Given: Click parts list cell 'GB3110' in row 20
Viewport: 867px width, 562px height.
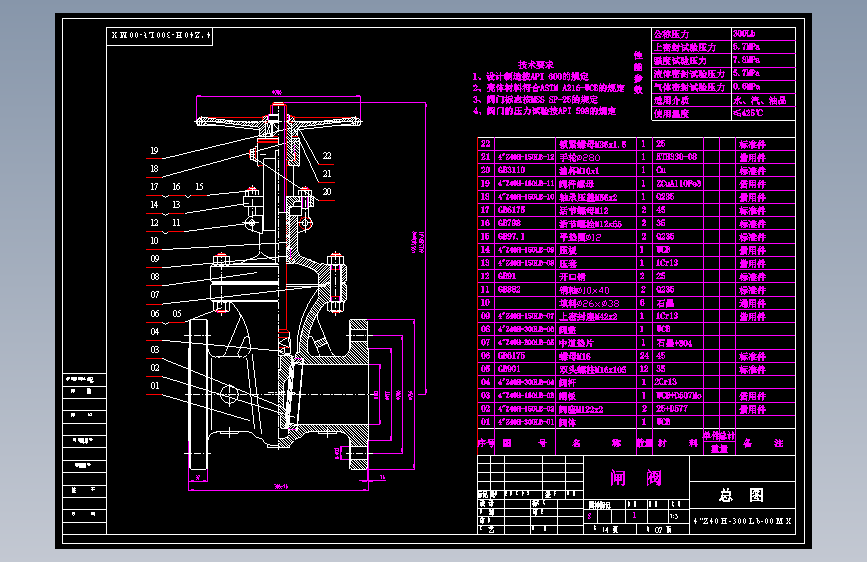Looking at the screenshot, I should [511, 170].
